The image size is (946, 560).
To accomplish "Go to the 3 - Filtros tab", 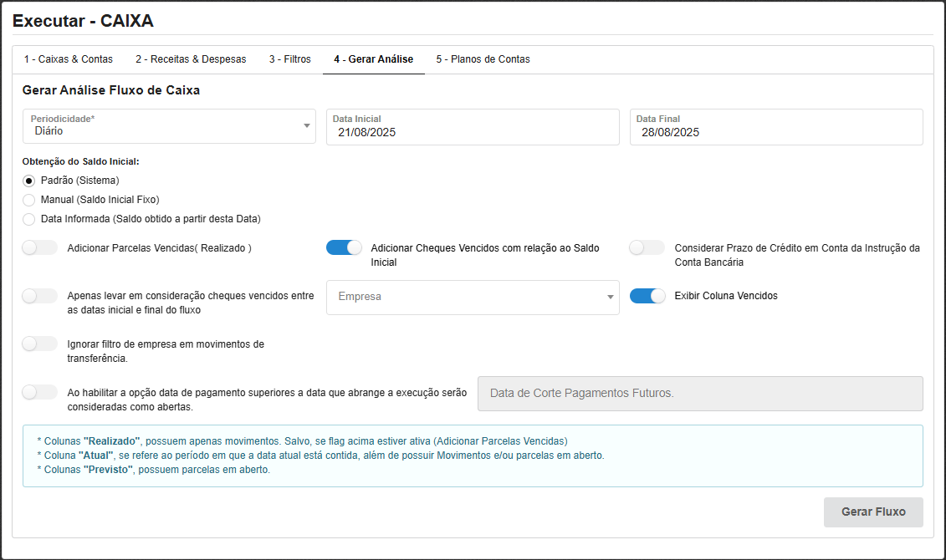I will (x=289, y=59).
